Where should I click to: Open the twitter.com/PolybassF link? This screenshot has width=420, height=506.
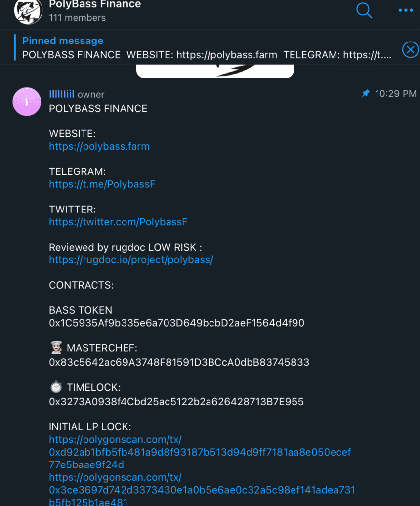[118, 222]
